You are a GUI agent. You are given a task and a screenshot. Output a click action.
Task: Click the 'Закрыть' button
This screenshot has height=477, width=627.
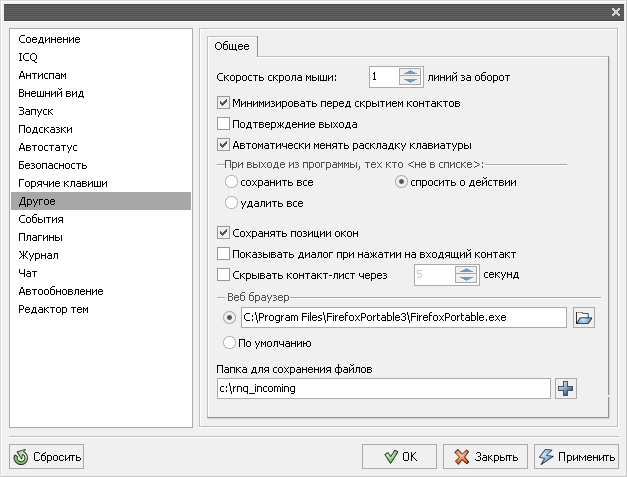485,456
